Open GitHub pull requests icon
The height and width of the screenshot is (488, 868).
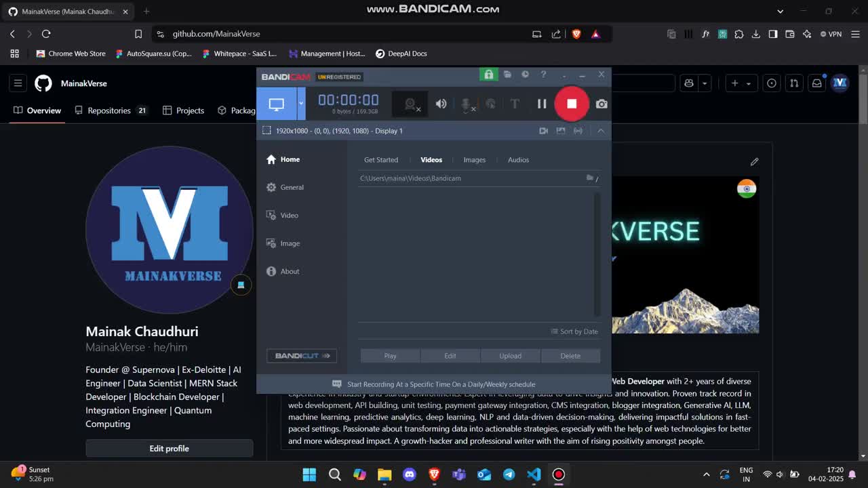795,83
